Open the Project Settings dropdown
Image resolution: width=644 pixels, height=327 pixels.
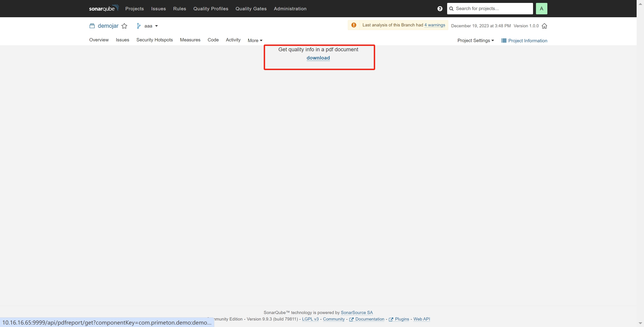[475, 41]
